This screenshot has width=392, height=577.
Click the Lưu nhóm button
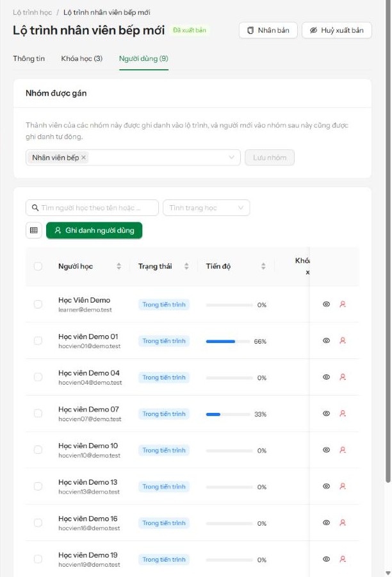[270, 158]
